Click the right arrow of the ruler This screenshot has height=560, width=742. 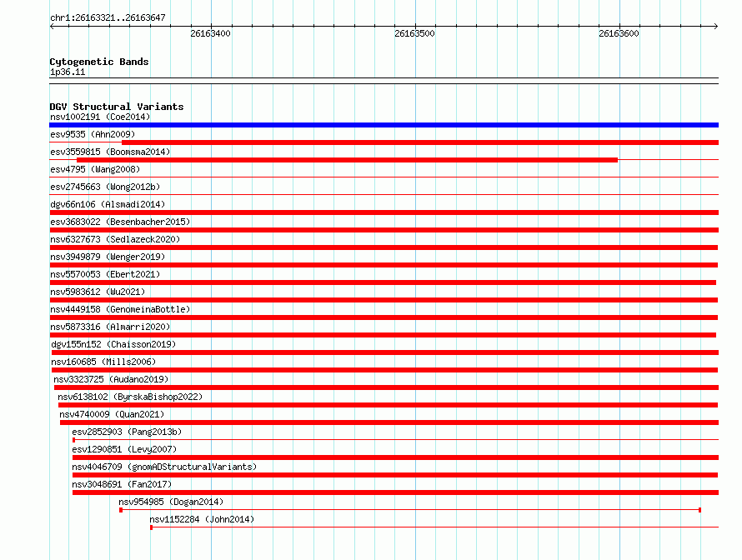tap(716, 27)
